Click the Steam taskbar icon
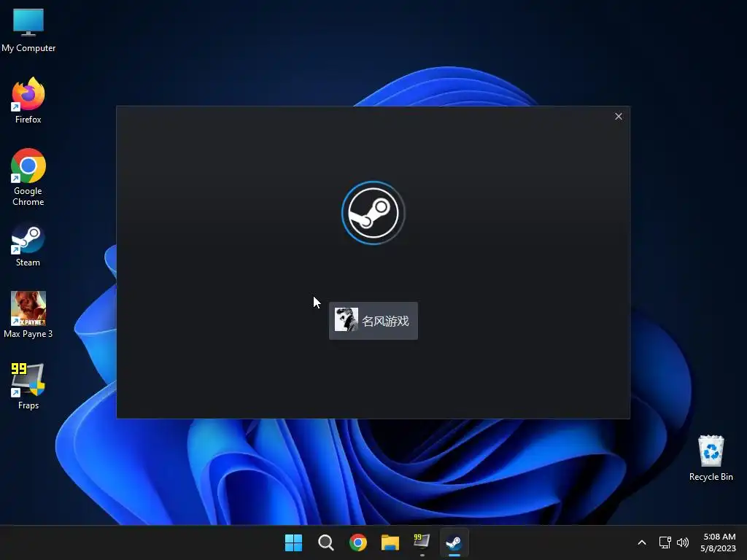This screenshot has height=560, width=747. (x=454, y=542)
